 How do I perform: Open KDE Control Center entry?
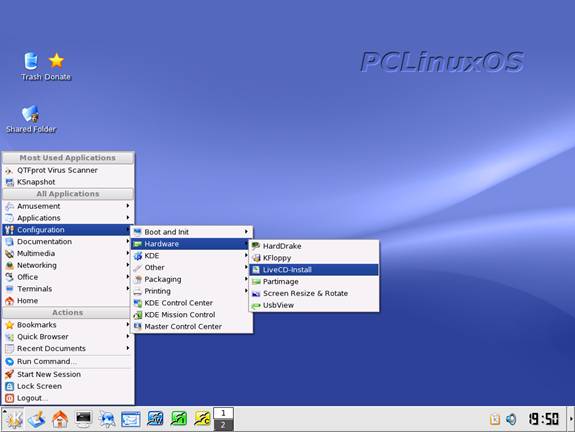point(192,303)
